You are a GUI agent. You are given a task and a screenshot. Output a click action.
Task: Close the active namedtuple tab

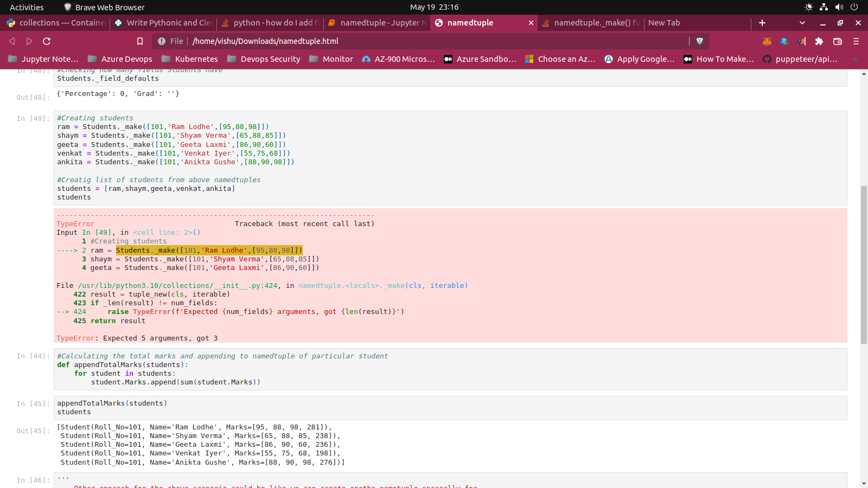[x=531, y=23]
